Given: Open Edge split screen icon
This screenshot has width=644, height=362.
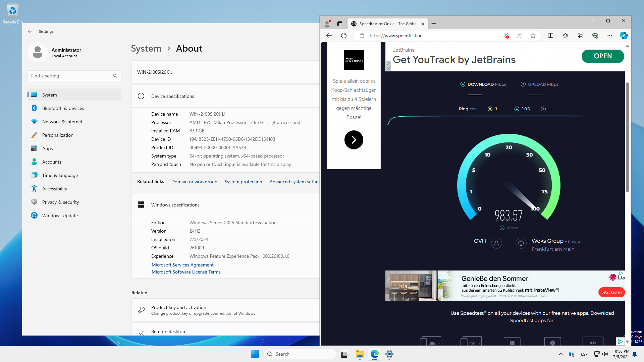Looking at the screenshot, I should pyautogui.click(x=550, y=36).
